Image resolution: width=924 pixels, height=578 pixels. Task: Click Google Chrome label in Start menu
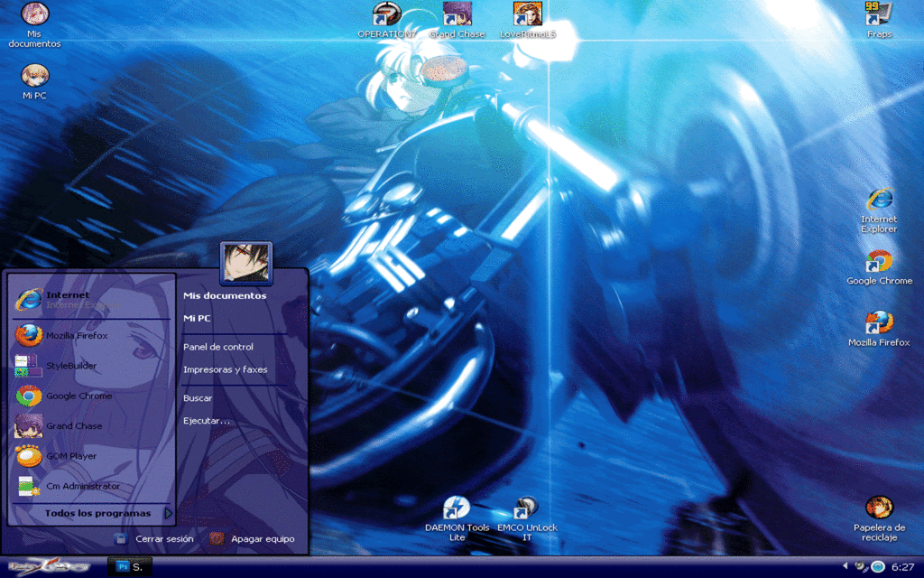[x=79, y=396]
